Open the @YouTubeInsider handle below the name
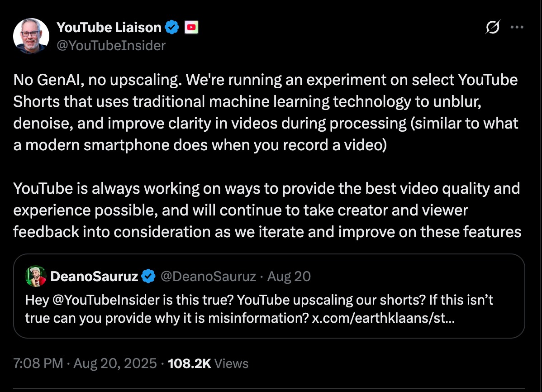 111,45
